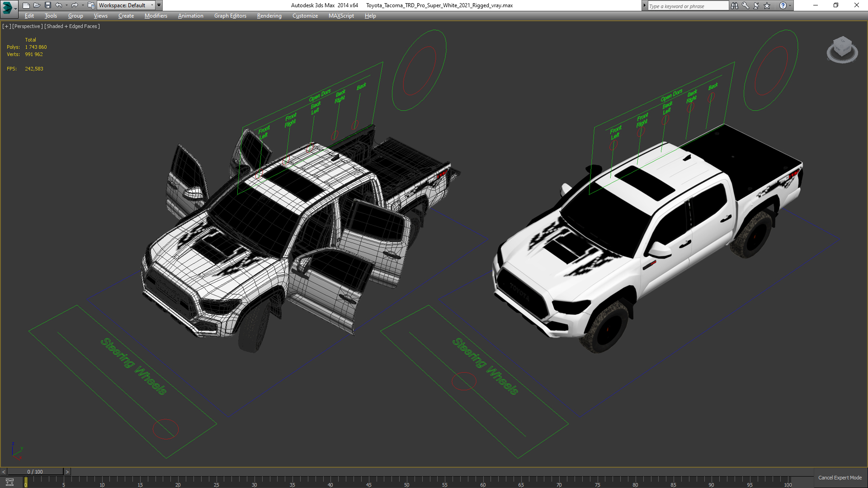This screenshot has width=868, height=488.
Task: Open the Edit menu
Action: click(29, 16)
